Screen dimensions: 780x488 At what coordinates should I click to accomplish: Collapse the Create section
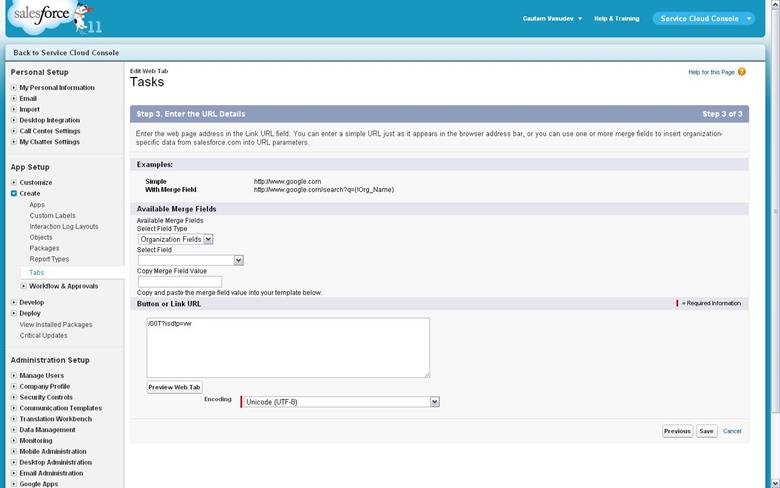tap(14, 194)
